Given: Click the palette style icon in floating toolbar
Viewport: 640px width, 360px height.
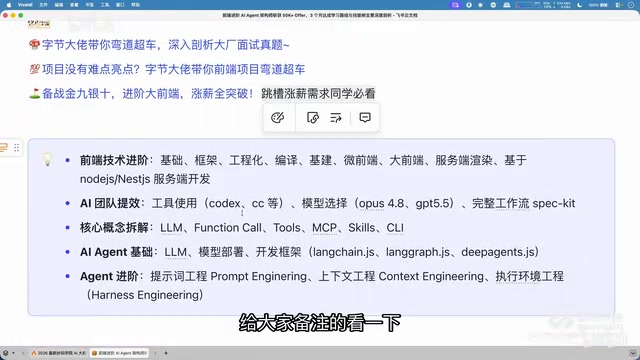Looking at the screenshot, I should tap(278, 118).
